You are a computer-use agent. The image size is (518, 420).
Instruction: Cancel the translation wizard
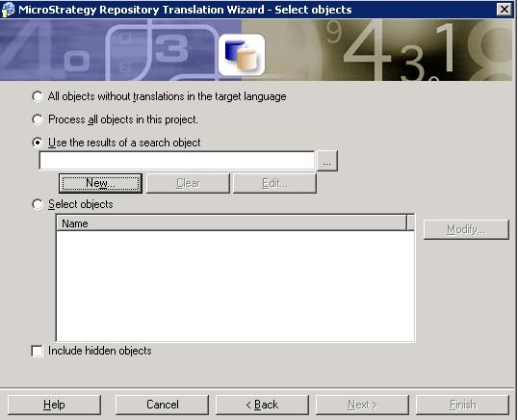click(x=162, y=405)
